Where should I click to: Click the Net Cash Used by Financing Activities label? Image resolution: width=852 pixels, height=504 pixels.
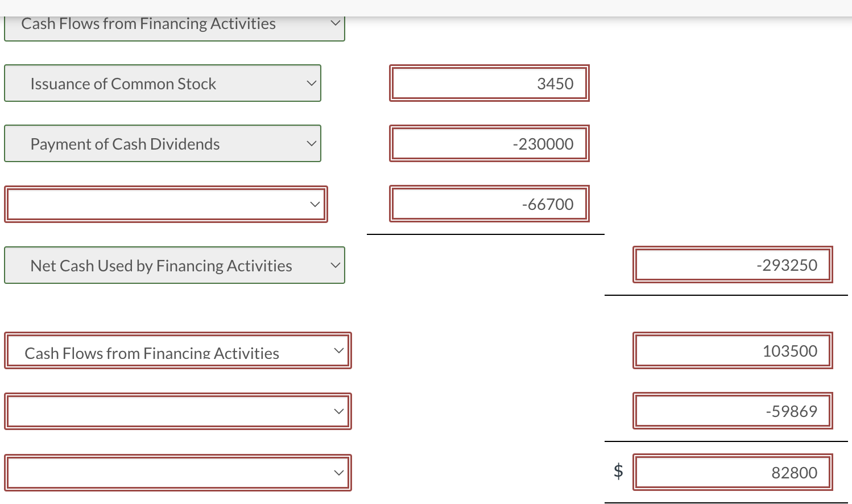point(161,265)
